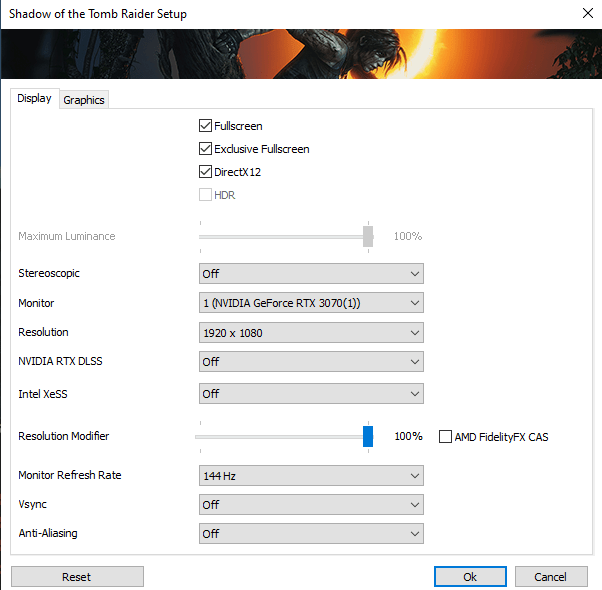Screen dimensions: 602x590
Task: Expand the Vsync dropdown
Action: point(311,504)
